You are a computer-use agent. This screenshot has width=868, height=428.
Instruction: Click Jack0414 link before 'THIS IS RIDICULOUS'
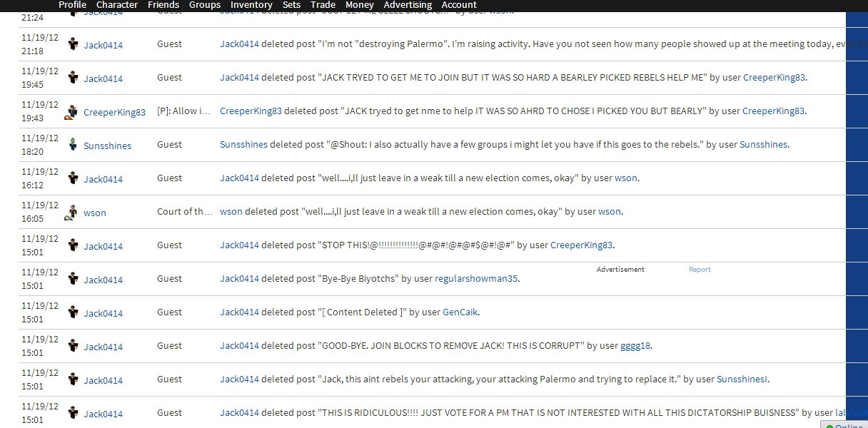[x=239, y=412]
